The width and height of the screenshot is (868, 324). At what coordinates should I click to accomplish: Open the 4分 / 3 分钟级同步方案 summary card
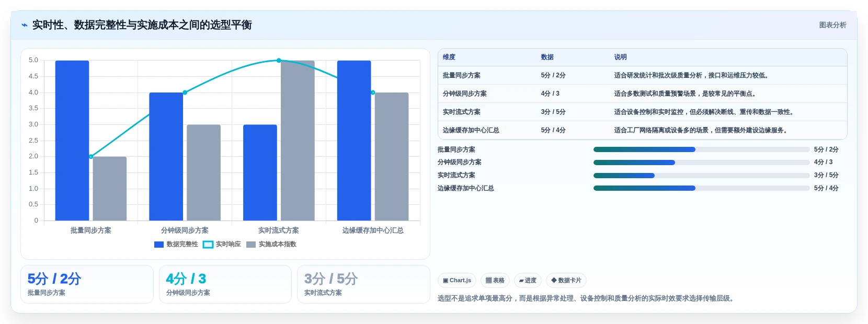[x=225, y=284]
